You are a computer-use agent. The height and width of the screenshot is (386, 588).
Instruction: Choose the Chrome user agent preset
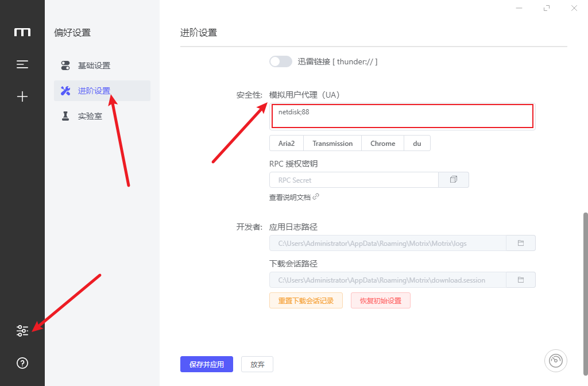[x=382, y=143]
